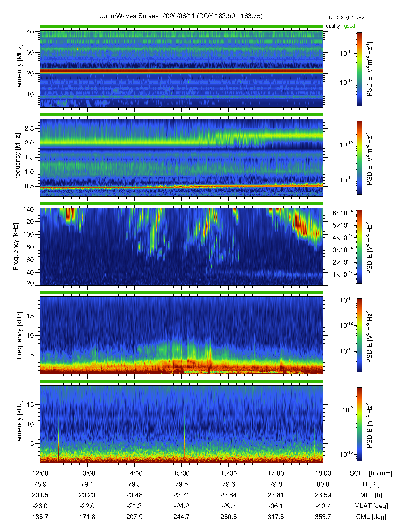Click the R [RJ] row label
The width and height of the screenshot is (411, 532).
click(x=371, y=484)
